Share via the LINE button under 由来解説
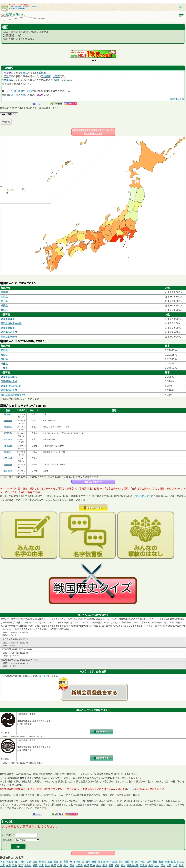This screenshot has height=868, width=186. (x=56, y=104)
